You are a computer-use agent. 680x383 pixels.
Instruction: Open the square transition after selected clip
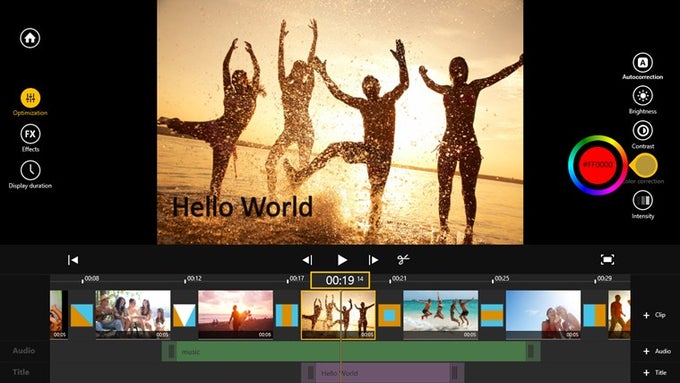389,315
